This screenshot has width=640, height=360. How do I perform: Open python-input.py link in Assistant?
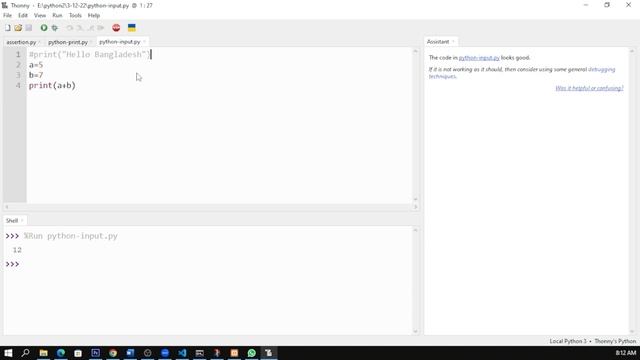pos(479,58)
